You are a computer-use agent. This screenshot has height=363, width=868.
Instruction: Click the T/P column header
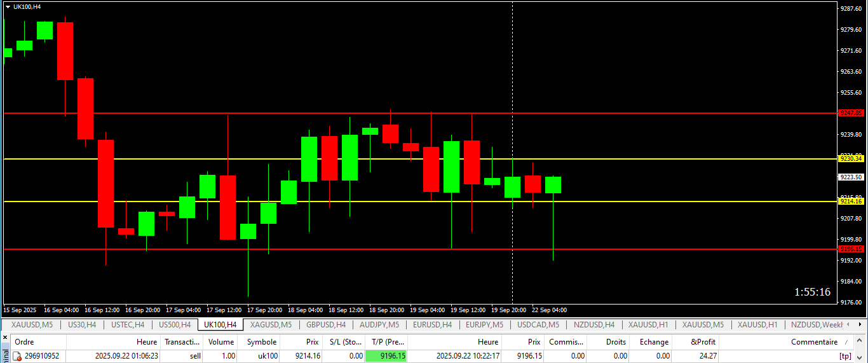[386, 342]
